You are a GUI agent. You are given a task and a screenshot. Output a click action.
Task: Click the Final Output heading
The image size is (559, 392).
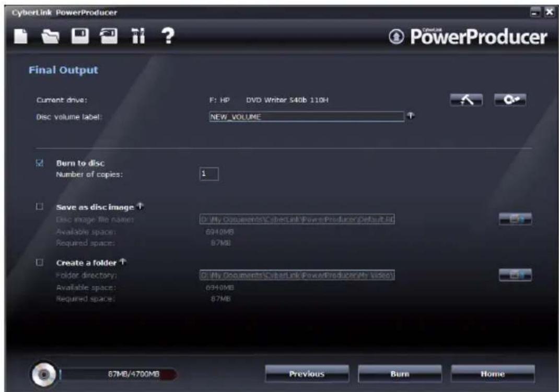pyautogui.click(x=63, y=70)
